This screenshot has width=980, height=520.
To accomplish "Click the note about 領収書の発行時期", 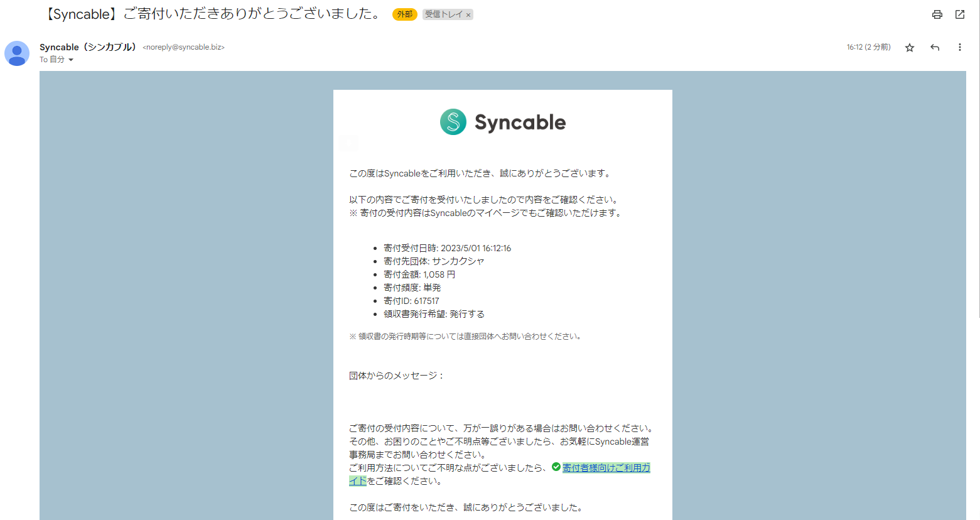I will 466,337.
